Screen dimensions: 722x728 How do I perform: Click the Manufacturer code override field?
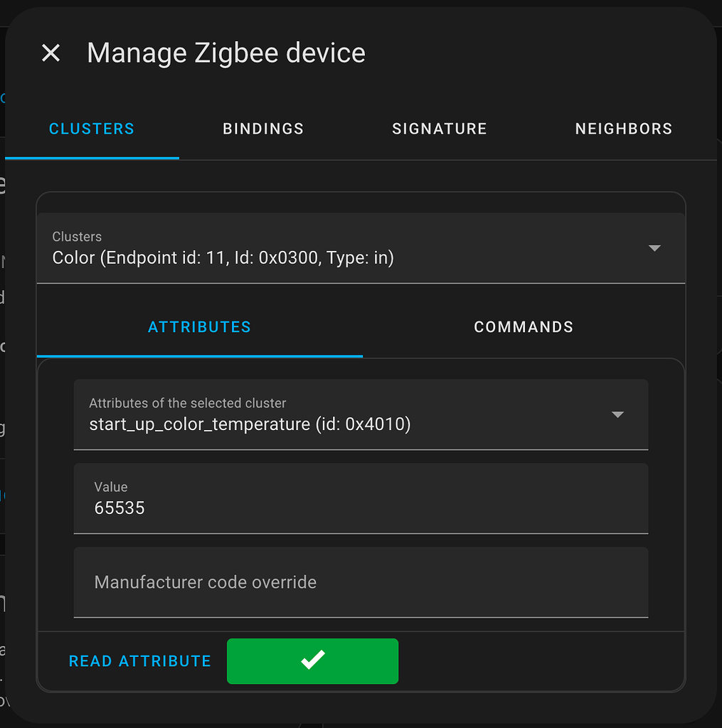click(361, 582)
